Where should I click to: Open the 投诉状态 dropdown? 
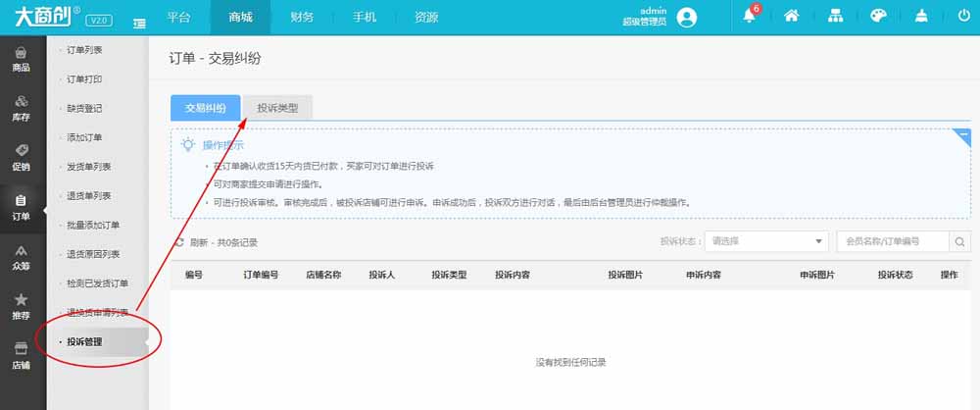[768, 241]
